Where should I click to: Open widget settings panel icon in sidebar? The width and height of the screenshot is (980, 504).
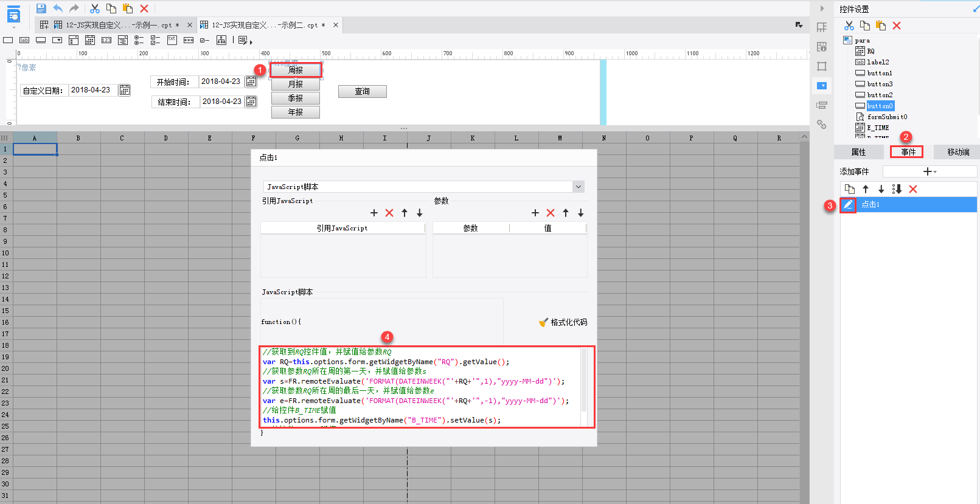point(822,86)
